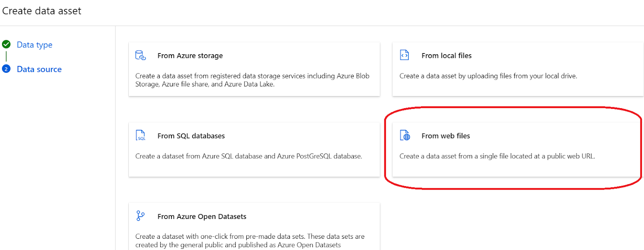
Task: Click the green checkmark beside Data type
Action: pos(6,44)
